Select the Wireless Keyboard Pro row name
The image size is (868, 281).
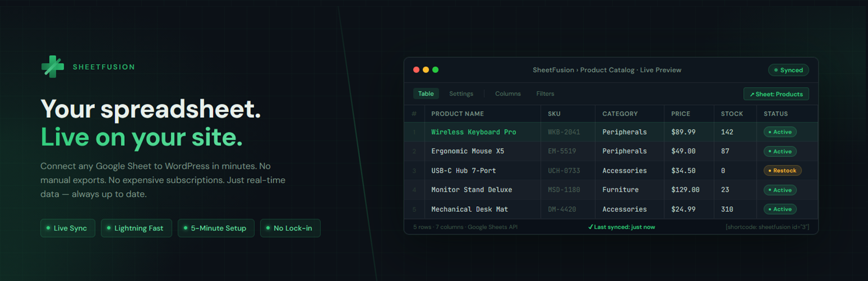[x=473, y=132]
